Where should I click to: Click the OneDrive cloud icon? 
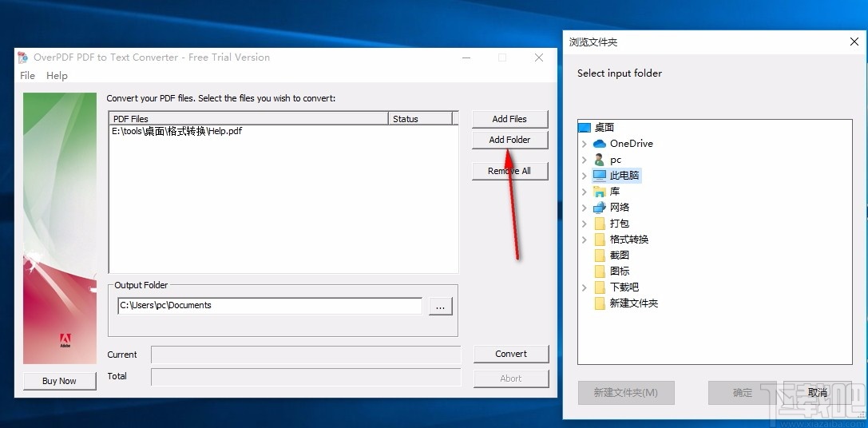coord(600,144)
